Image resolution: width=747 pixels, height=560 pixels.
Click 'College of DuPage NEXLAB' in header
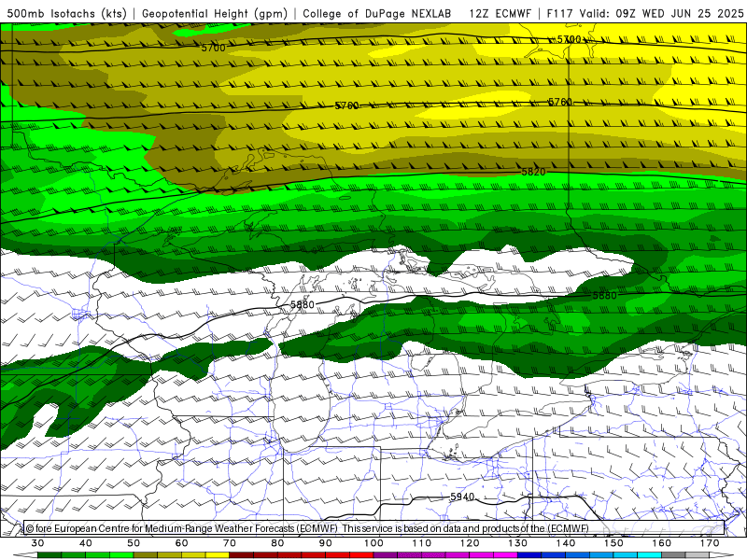point(377,14)
